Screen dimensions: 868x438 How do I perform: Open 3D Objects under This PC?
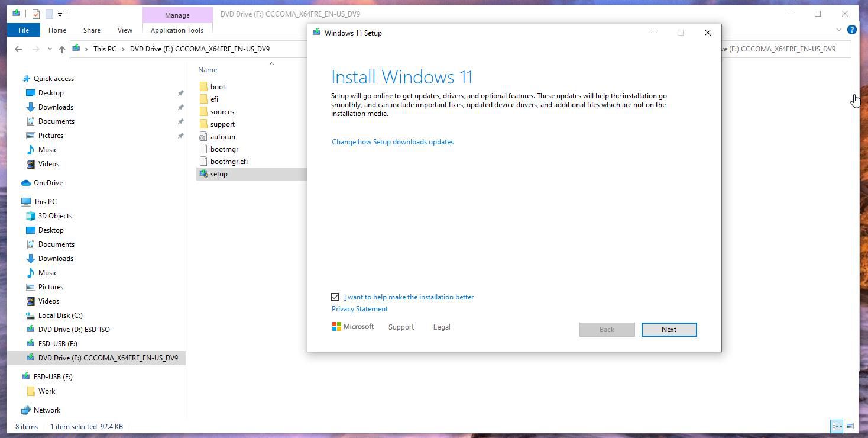click(x=55, y=216)
